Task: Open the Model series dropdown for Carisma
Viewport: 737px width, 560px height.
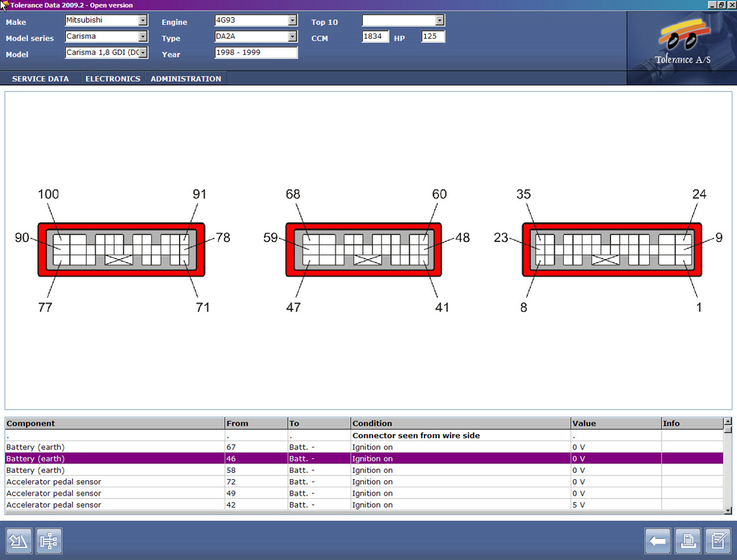Action: click(142, 37)
